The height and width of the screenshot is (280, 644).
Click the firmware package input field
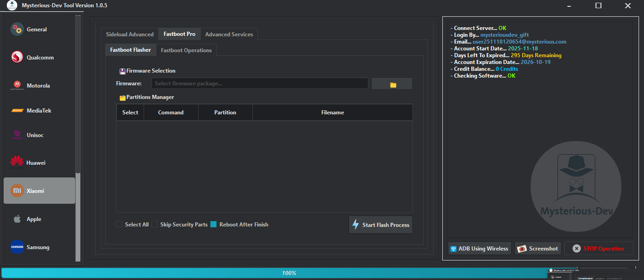point(260,83)
